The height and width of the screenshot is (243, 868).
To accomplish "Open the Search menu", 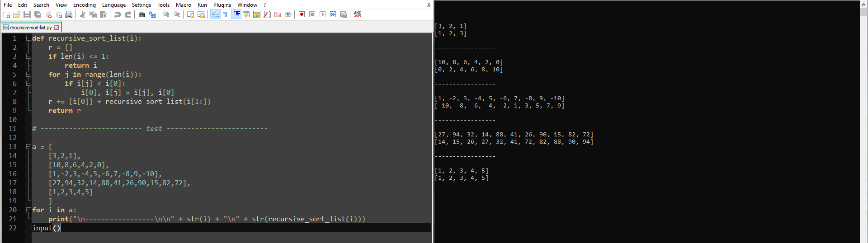I will [x=41, y=5].
